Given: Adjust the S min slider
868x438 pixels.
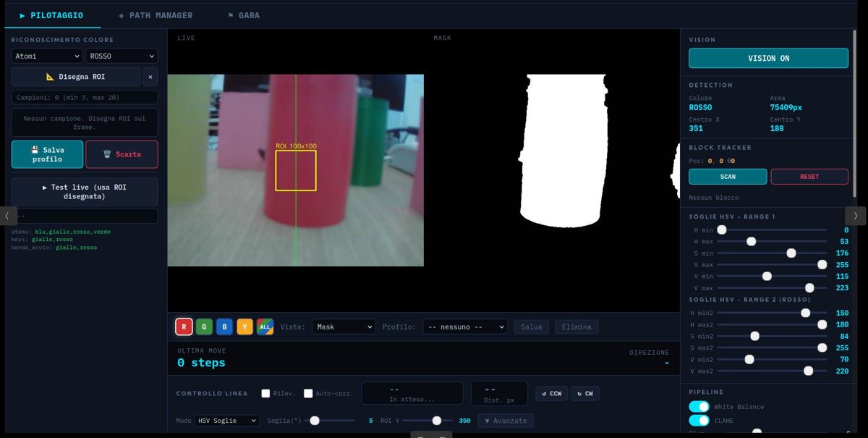Looking at the screenshot, I should [772, 253].
